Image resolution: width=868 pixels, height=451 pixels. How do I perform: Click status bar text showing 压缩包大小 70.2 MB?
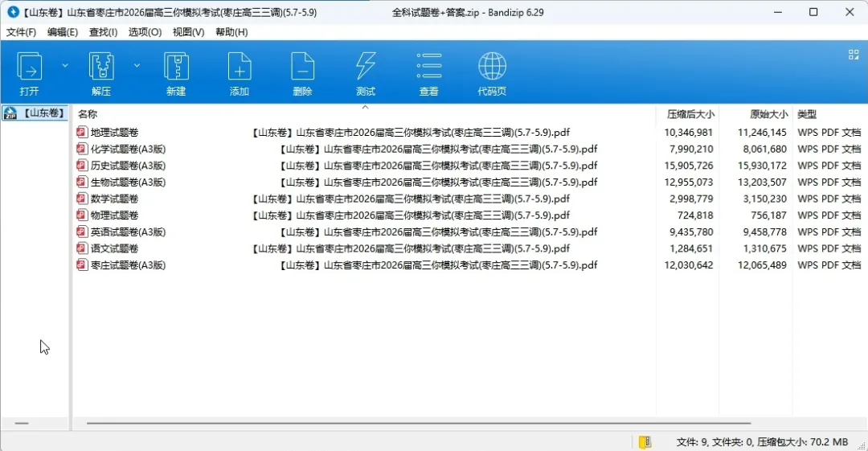(802, 441)
